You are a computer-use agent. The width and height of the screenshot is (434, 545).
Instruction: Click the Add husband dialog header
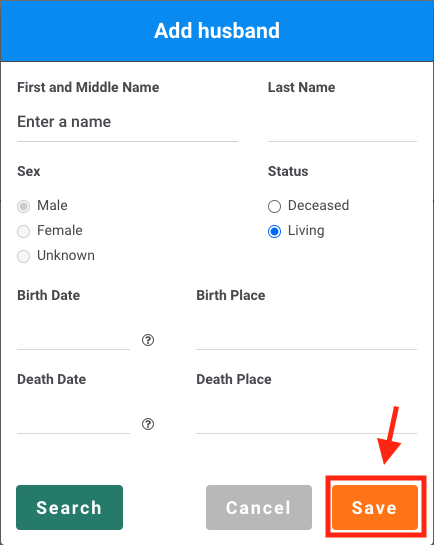pos(217,31)
